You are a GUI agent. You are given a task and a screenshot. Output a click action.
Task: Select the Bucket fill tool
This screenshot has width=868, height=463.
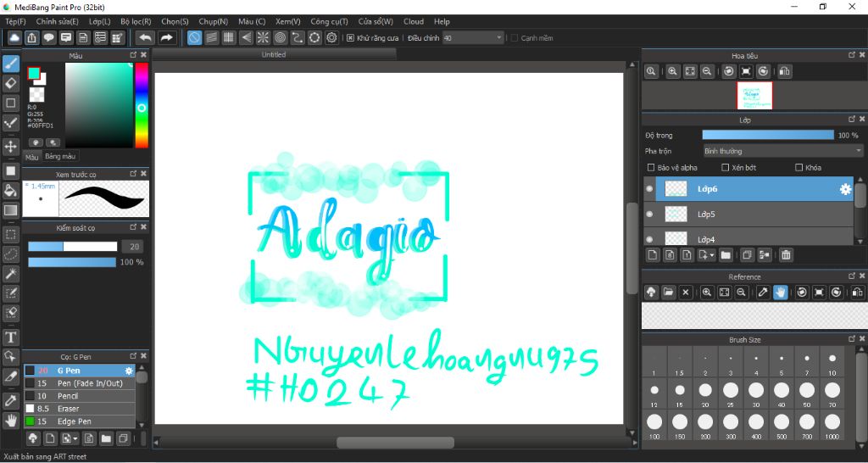click(x=11, y=191)
